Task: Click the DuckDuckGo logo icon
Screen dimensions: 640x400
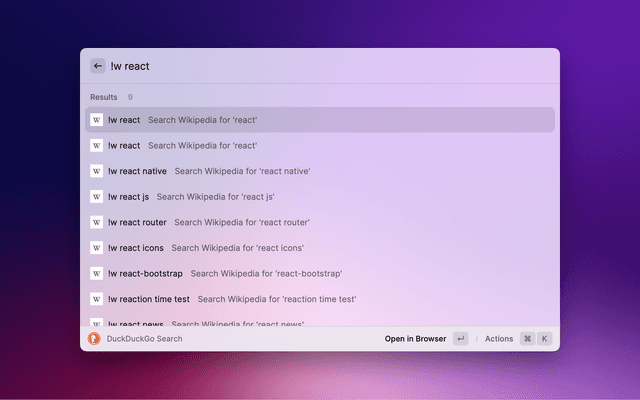Action: [x=94, y=339]
